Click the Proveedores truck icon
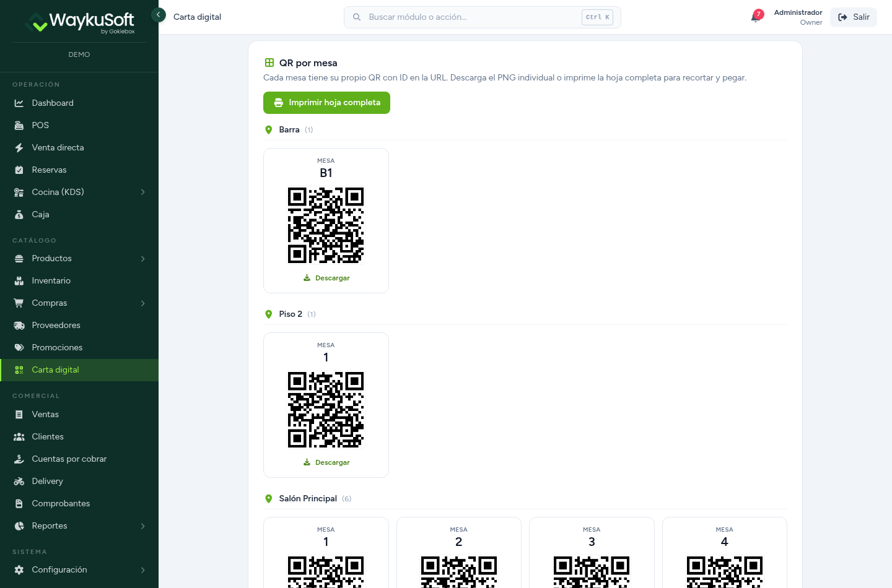The image size is (892, 588). [x=19, y=326]
